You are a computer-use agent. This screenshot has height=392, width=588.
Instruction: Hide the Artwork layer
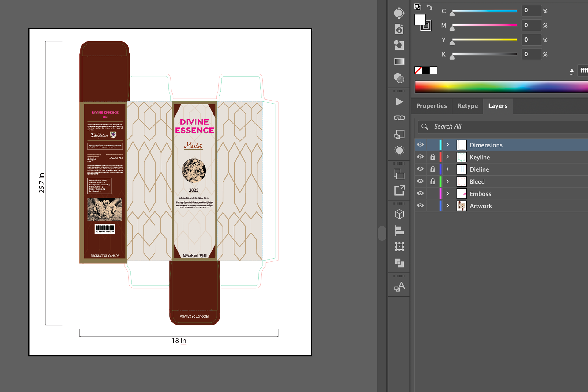coord(420,206)
